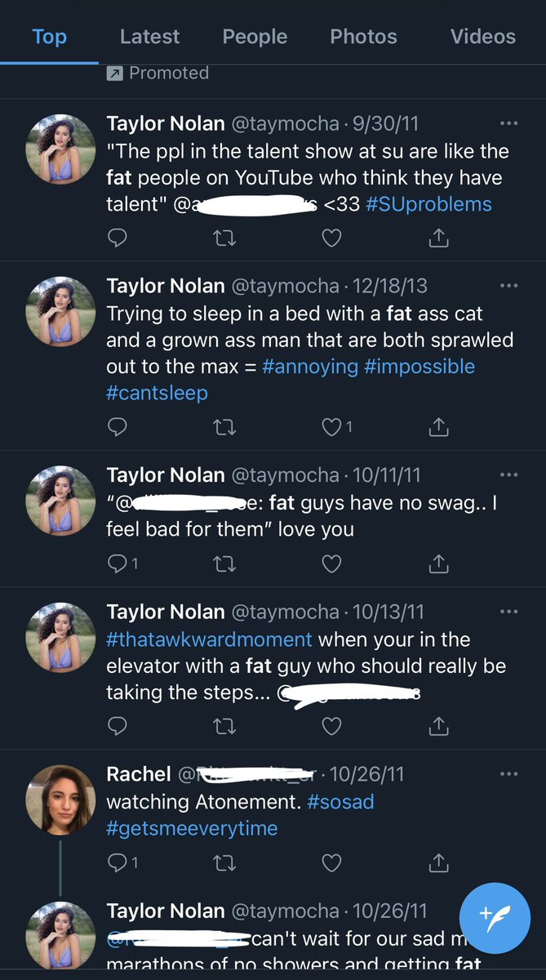546x980 pixels.
Task: Like the 12/18/13 tweet with 1 like
Action: (337, 426)
